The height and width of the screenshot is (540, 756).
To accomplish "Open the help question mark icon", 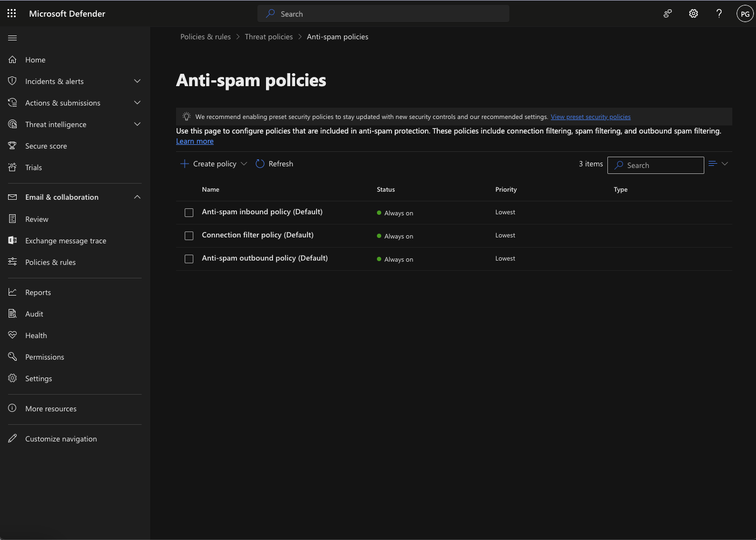I will tap(719, 14).
